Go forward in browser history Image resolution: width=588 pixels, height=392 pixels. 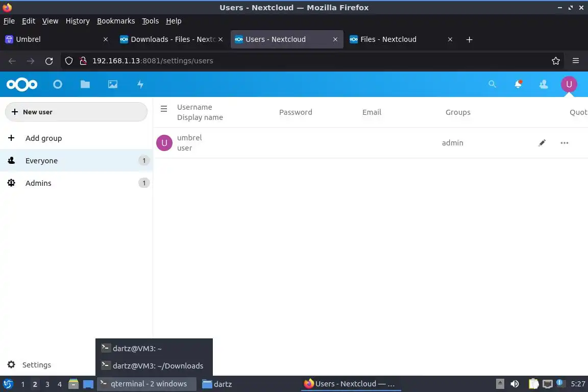pyautogui.click(x=31, y=61)
